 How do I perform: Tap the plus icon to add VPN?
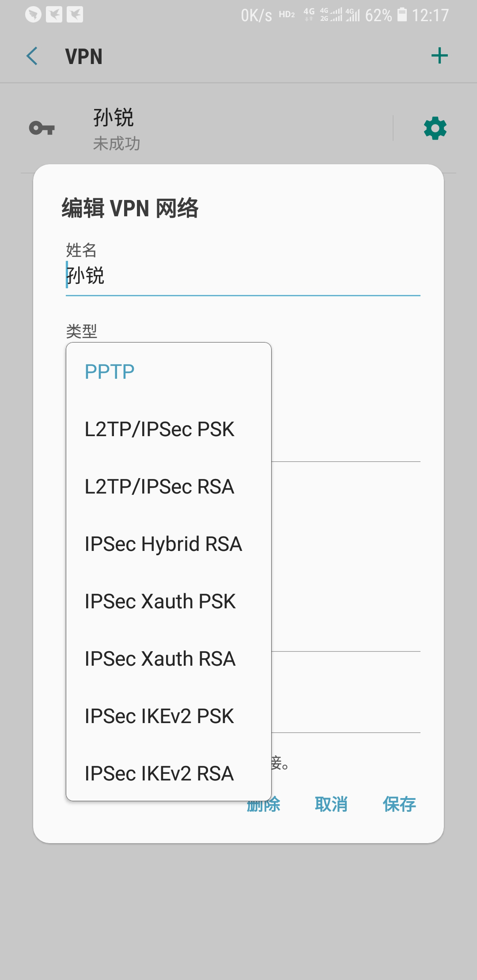439,56
